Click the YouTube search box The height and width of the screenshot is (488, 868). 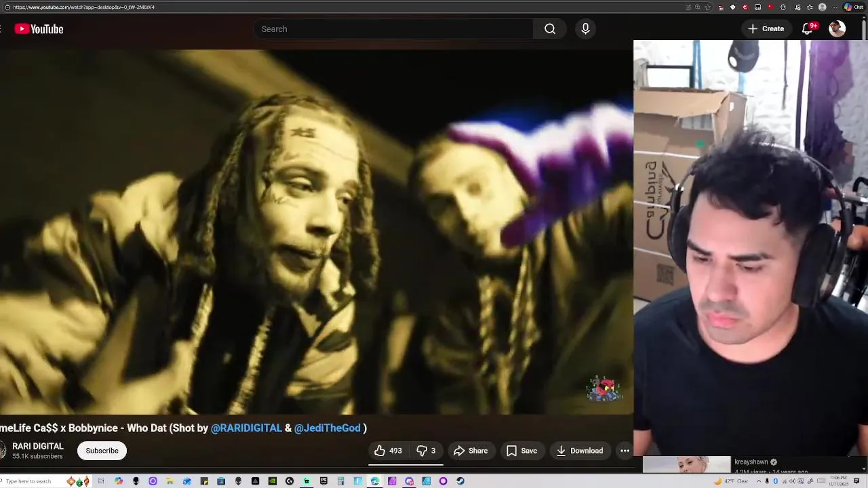coord(393,29)
